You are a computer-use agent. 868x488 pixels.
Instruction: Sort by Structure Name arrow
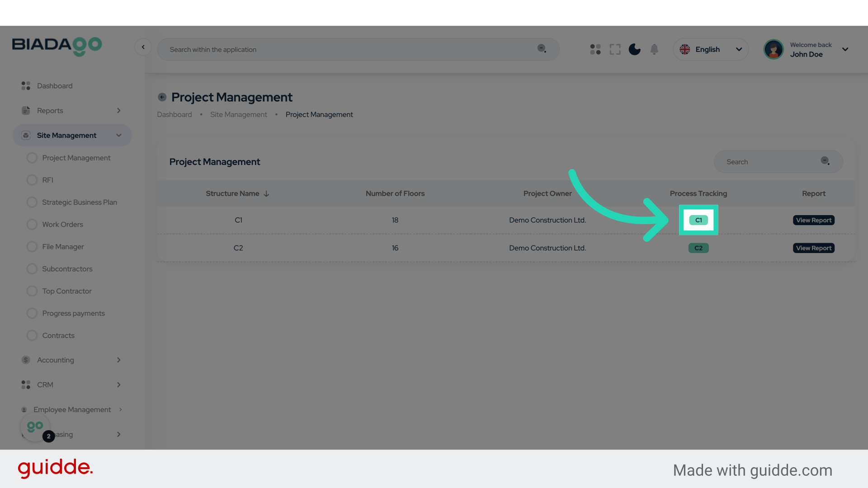click(266, 194)
